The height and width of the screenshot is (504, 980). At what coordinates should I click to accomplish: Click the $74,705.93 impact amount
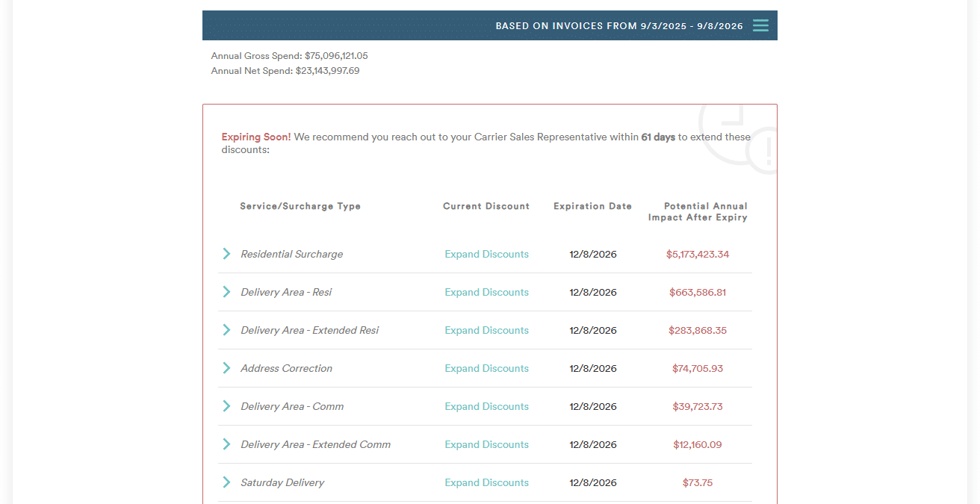pyautogui.click(x=698, y=368)
